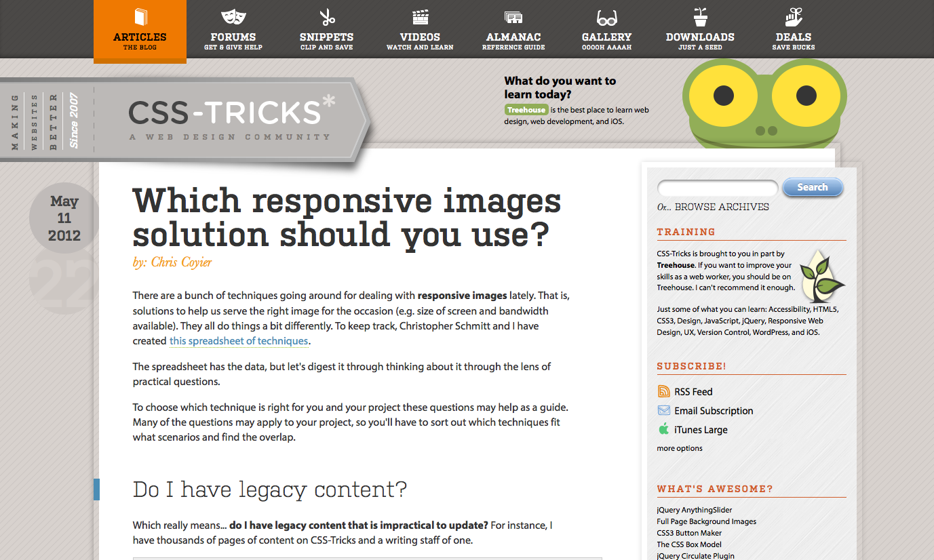Open Deals via the gift hand icon
This screenshot has height=560, width=934.
[793, 17]
